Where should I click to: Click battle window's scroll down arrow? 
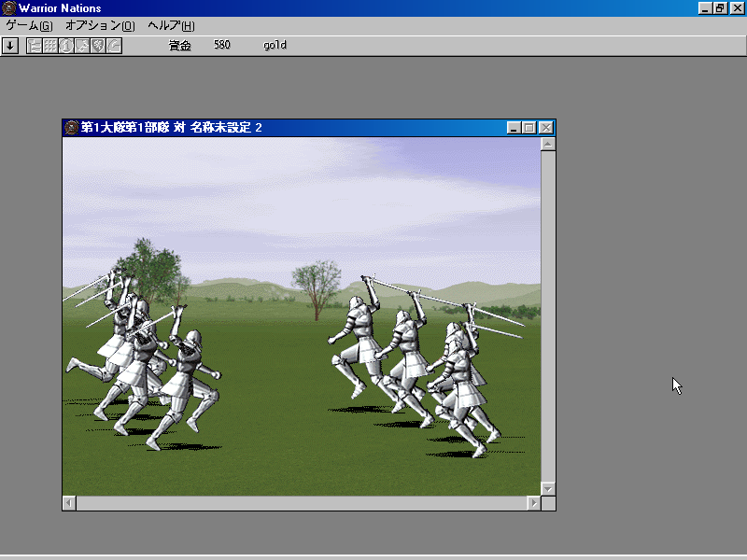[548, 488]
